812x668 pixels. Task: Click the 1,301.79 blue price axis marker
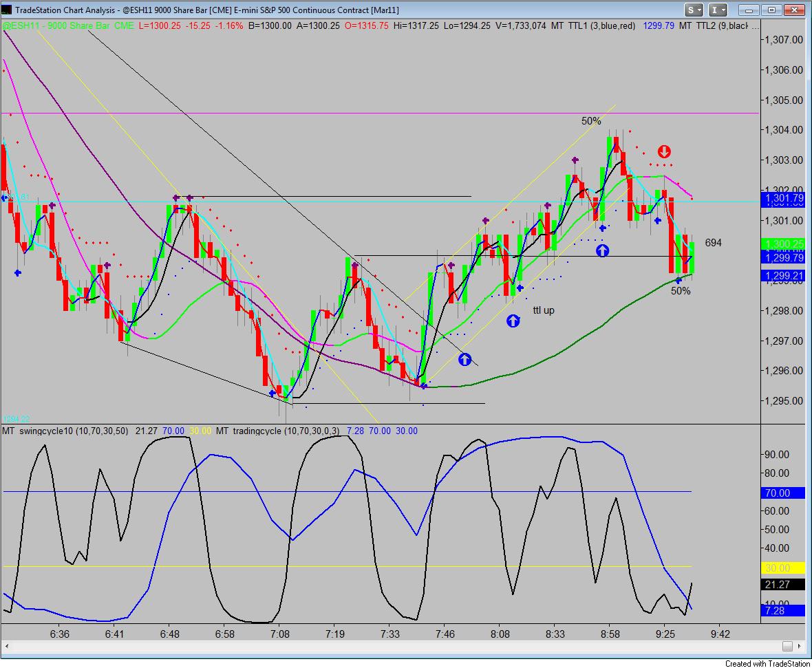coord(782,198)
